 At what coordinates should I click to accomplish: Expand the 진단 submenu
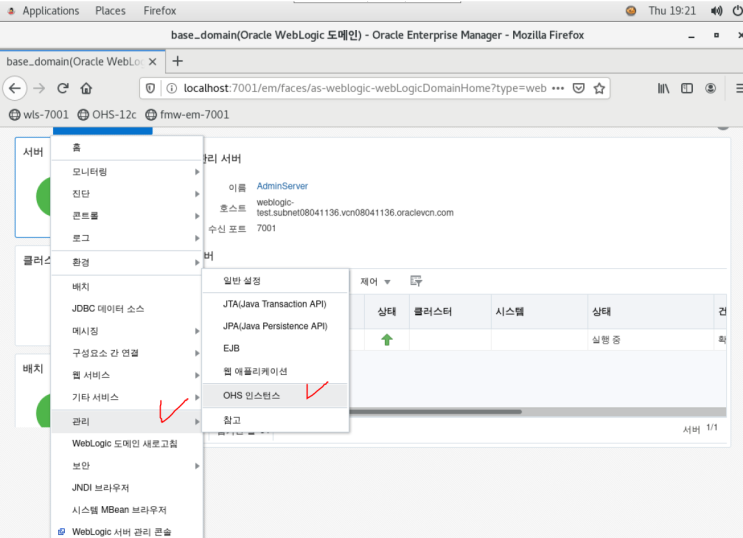[x=127, y=193]
